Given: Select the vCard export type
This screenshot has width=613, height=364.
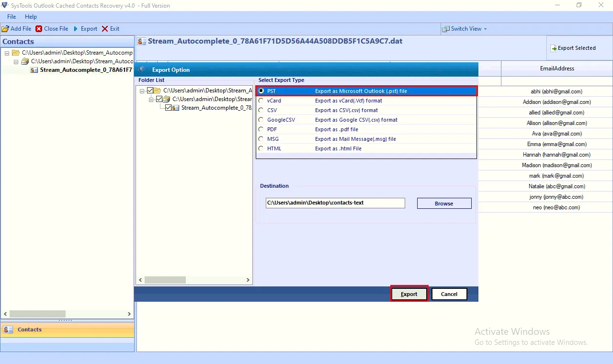Looking at the screenshot, I should pyautogui.click(x=261, y=101).
